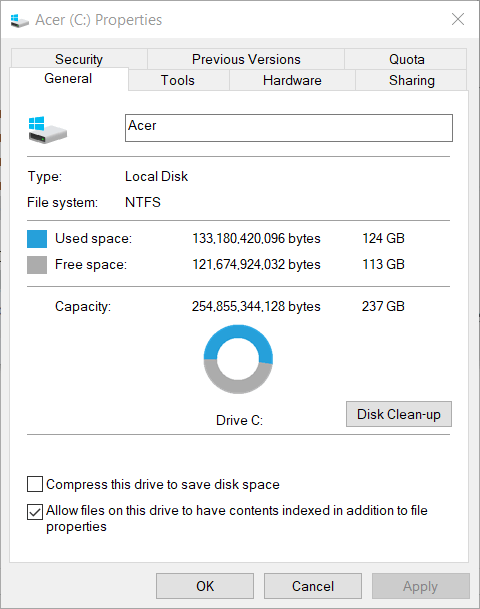
Task: Go to the Sharing tab
Action: tap(411, 80)
